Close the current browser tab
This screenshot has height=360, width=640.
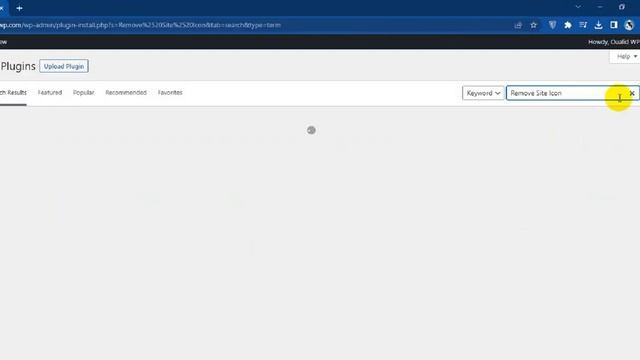(x=2, y=8)
